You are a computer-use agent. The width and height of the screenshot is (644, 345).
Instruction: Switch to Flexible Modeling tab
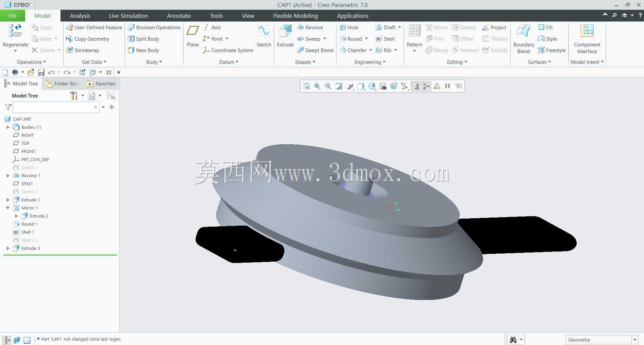click(x=295, y=16)
